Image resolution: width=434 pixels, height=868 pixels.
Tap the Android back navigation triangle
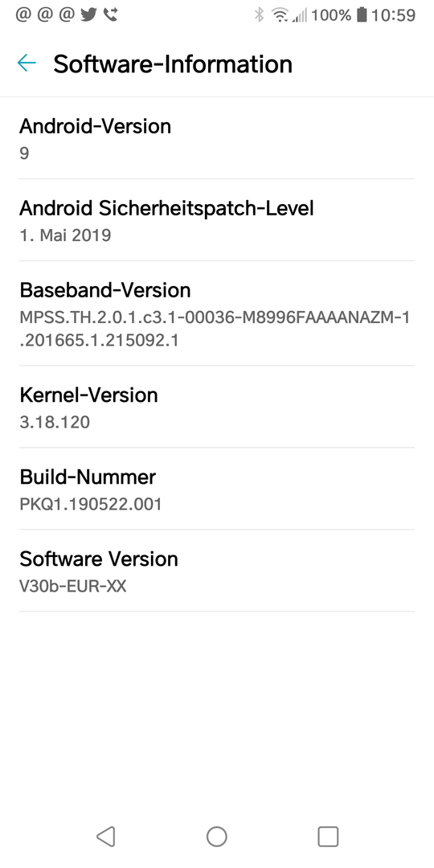point(106,837)
